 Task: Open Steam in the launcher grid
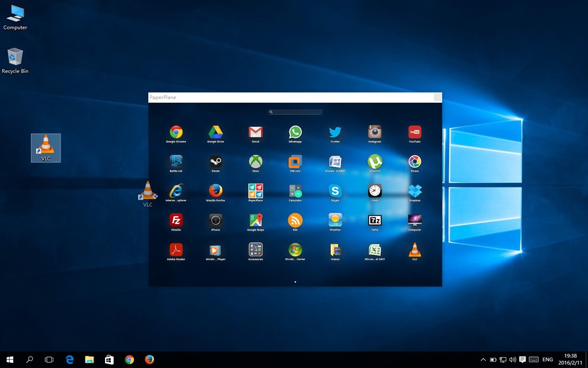[x=216, y=162]
